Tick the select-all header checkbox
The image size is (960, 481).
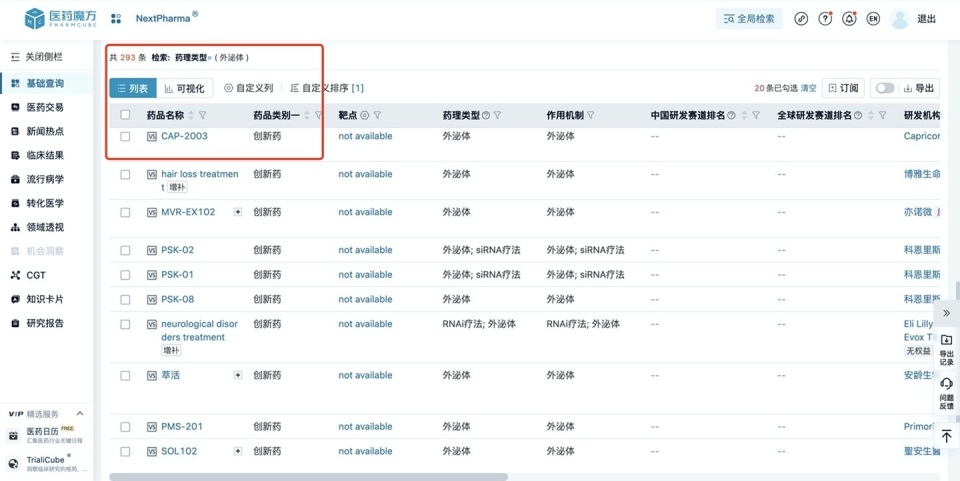(126, 115)
